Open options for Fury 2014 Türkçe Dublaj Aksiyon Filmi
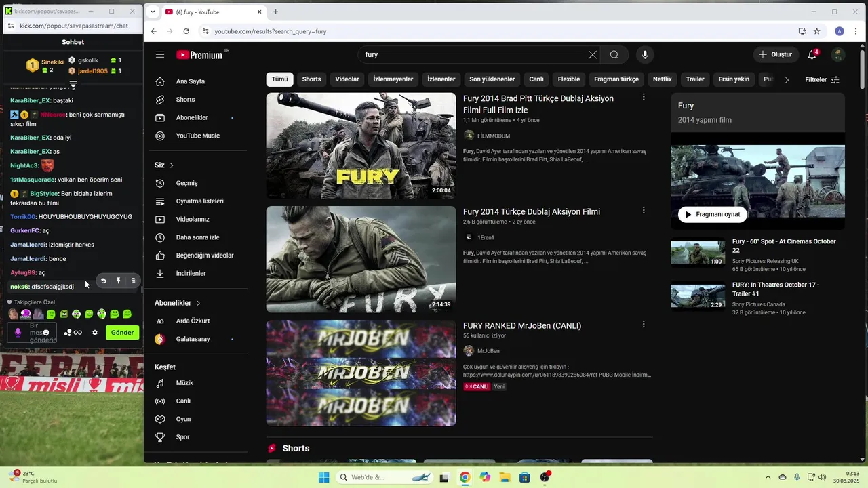The width and height of the screenshot is (868, 488). pyautogui.click(x=644, y=211)
